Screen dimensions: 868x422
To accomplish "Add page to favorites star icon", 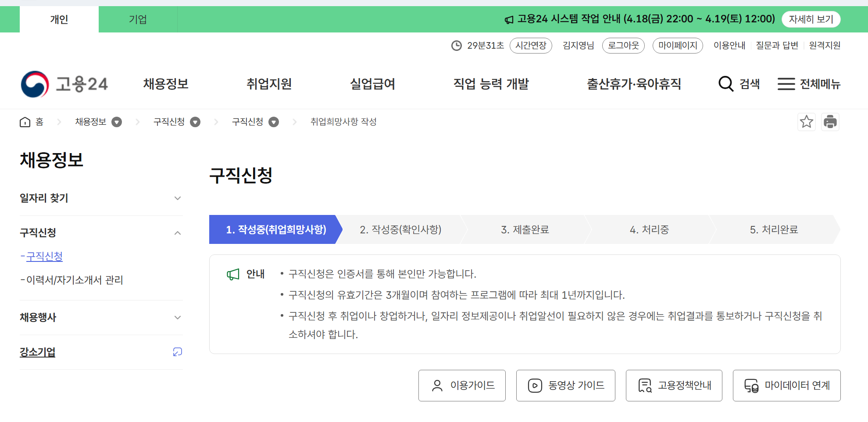I will [807, 122].
